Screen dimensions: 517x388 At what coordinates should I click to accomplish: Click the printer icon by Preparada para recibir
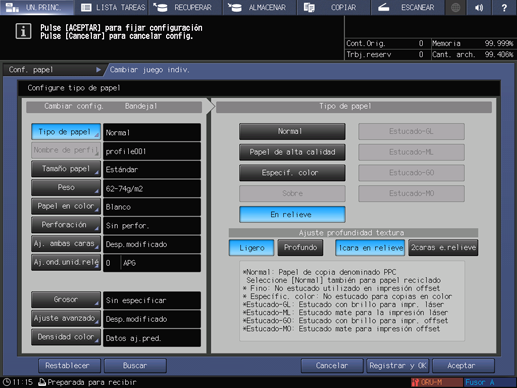[42, 382]
